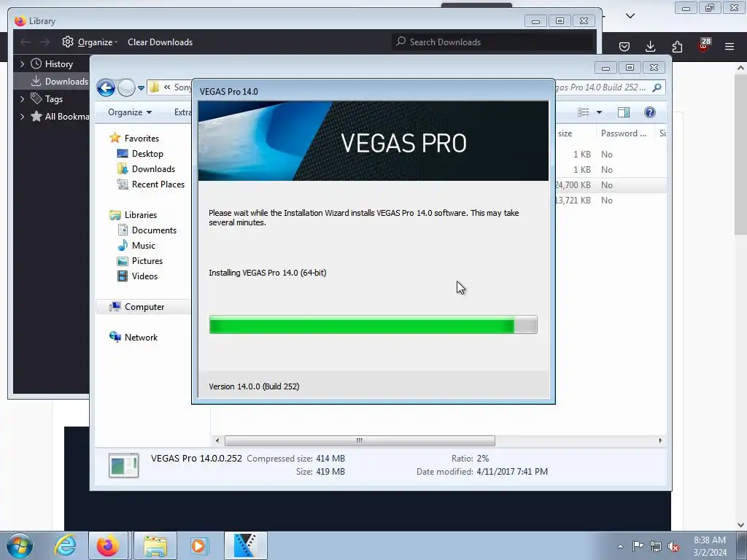
Task: Click the 24,700 KB file size cell
Action: [573, 184]
